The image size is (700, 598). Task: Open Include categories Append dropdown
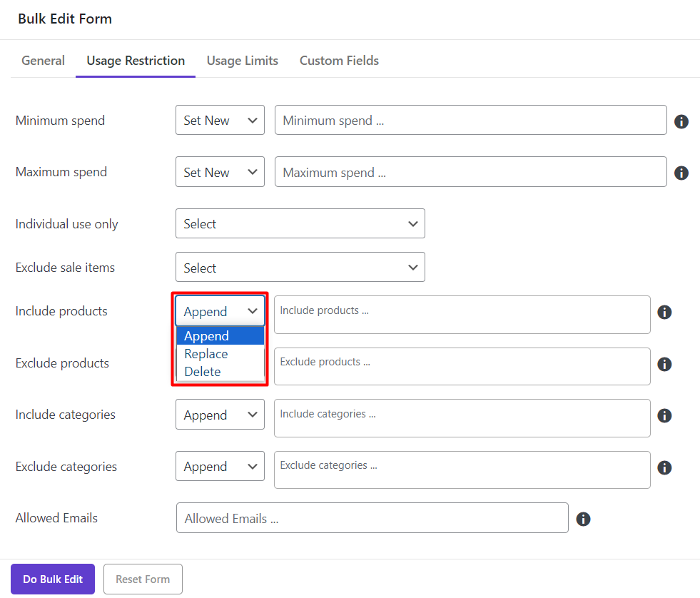click(220, 415)
